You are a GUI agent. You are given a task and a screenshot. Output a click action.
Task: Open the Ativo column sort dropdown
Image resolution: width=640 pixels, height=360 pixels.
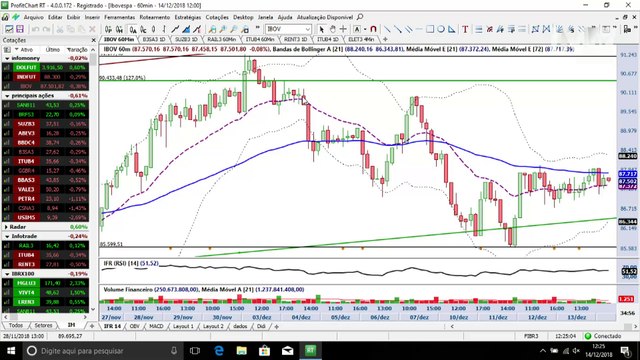pyautogui.click(x=16, y=49)
